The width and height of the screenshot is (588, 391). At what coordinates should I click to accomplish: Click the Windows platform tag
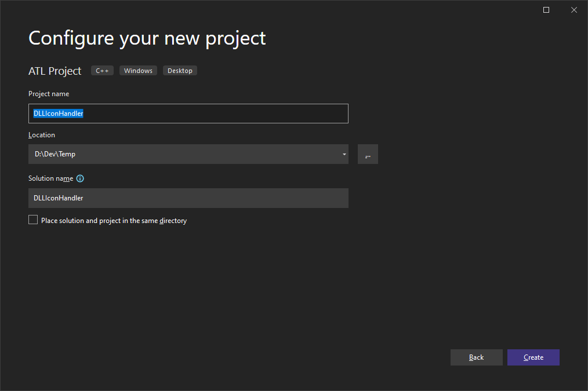pyautogui.click(x=138, y=71)
